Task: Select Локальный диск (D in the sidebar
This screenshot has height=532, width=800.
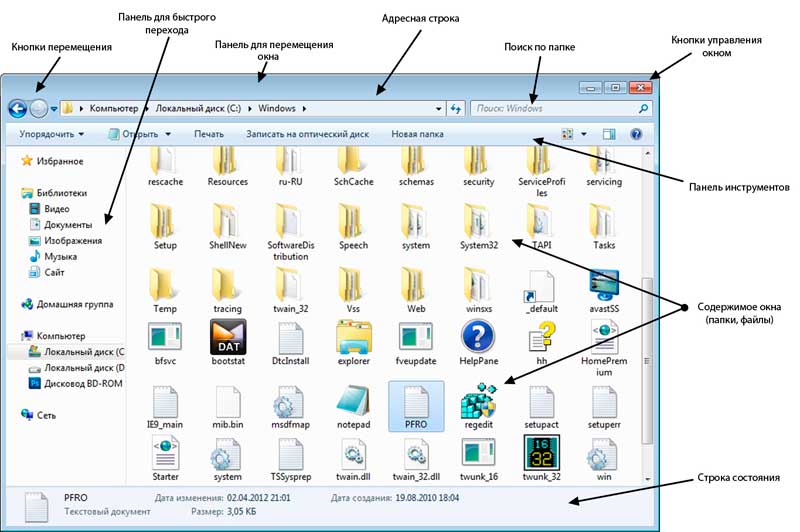Action: [x=77, y=367]
